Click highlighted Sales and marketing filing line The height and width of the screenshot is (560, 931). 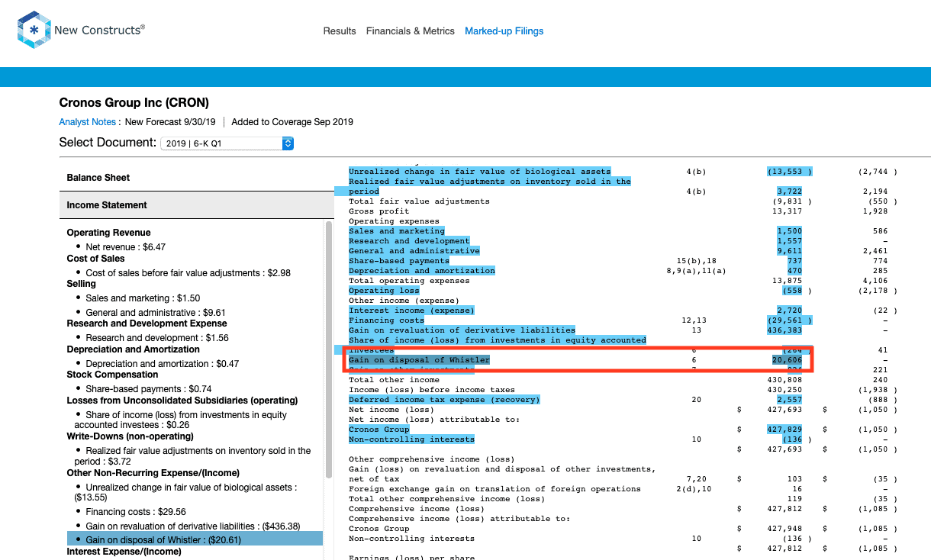pos(396,231)
